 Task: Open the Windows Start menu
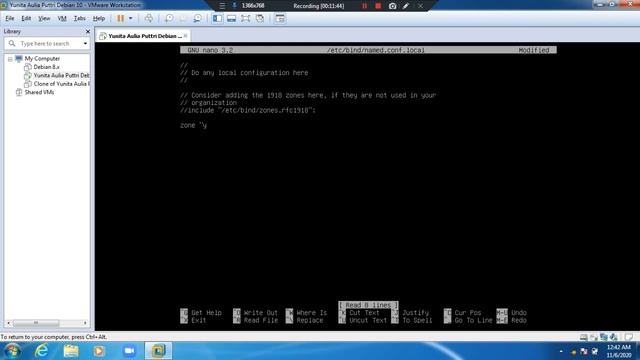click(12, 351)
